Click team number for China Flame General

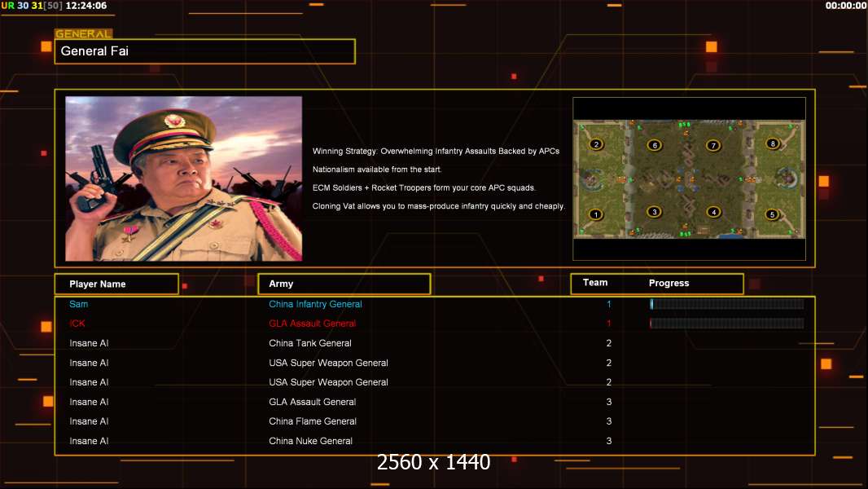pyautogui.click(x=609, y=421)
